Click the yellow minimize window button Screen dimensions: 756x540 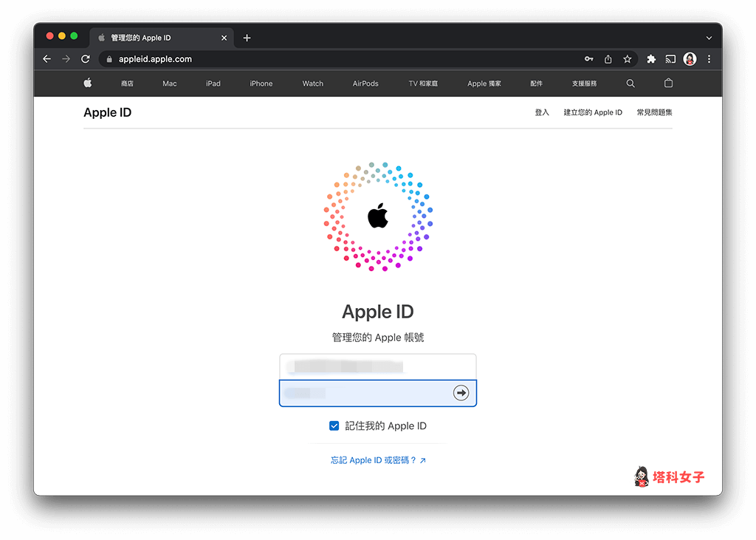[62, 35]
